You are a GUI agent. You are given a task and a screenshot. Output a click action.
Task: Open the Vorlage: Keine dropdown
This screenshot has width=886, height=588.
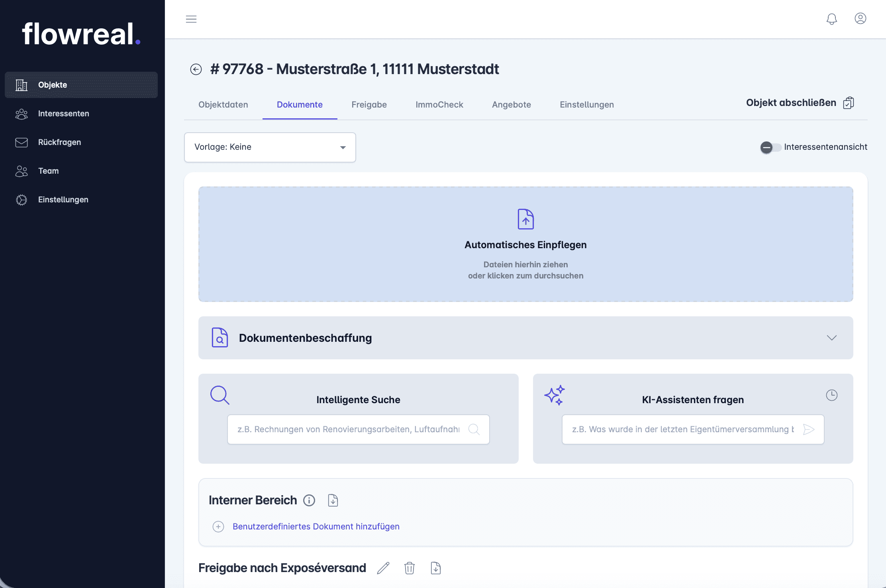tap(270, 147)
